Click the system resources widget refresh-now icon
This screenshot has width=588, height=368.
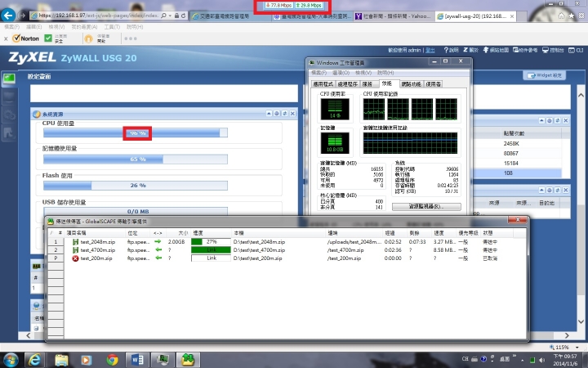(x=285, y=114)
